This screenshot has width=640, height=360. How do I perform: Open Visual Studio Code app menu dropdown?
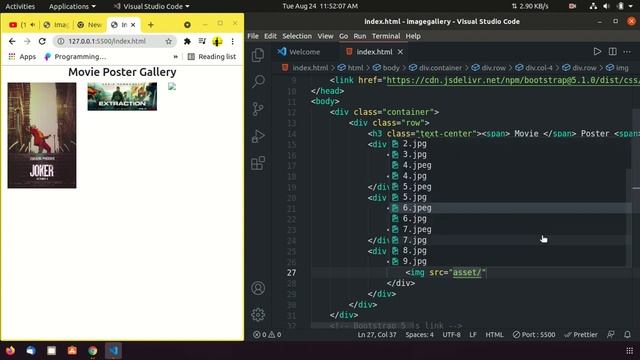click(x=151, y=6)
